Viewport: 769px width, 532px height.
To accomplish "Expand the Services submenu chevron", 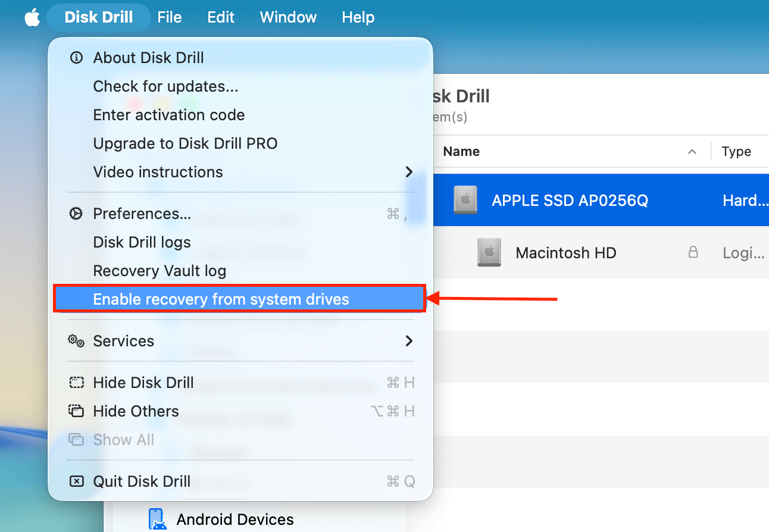I will 409,341.
